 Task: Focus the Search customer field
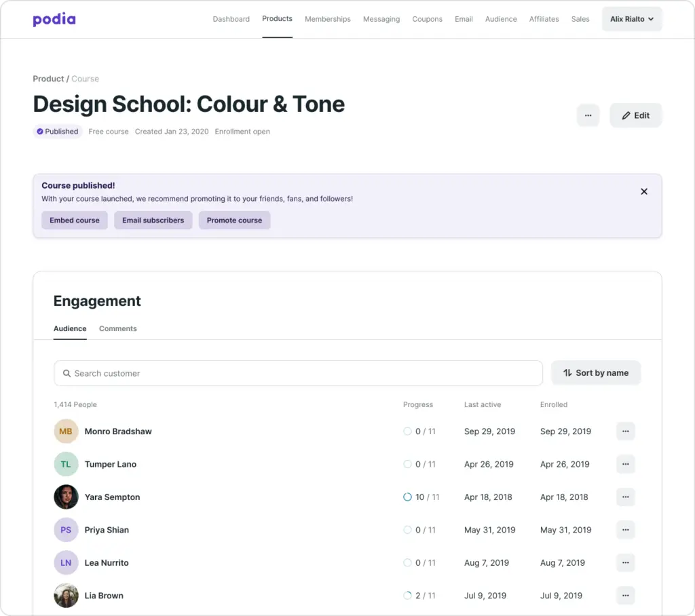pyautogui.click(x=299, y=373)
